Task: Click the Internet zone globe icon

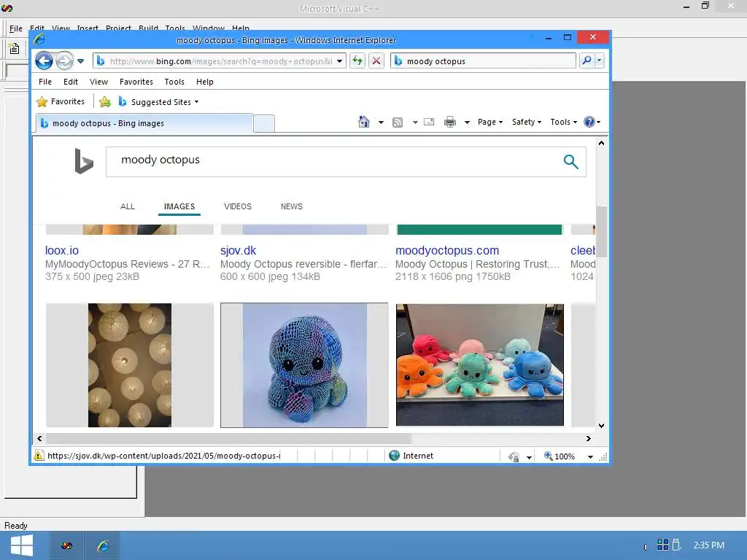Action: tap(394, 456)
